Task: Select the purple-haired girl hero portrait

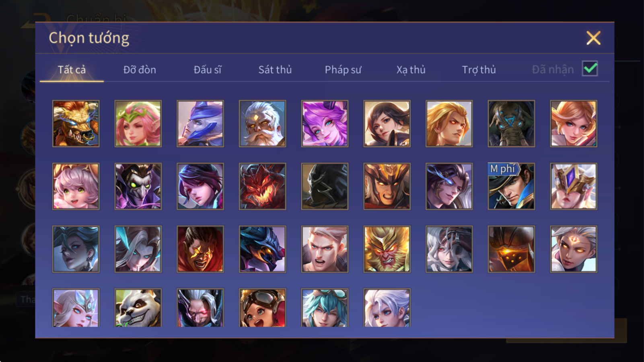Action: pos(325,123)
